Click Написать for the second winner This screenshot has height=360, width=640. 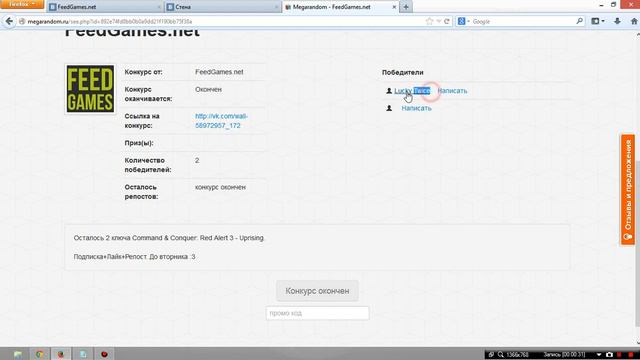(416, 108)
